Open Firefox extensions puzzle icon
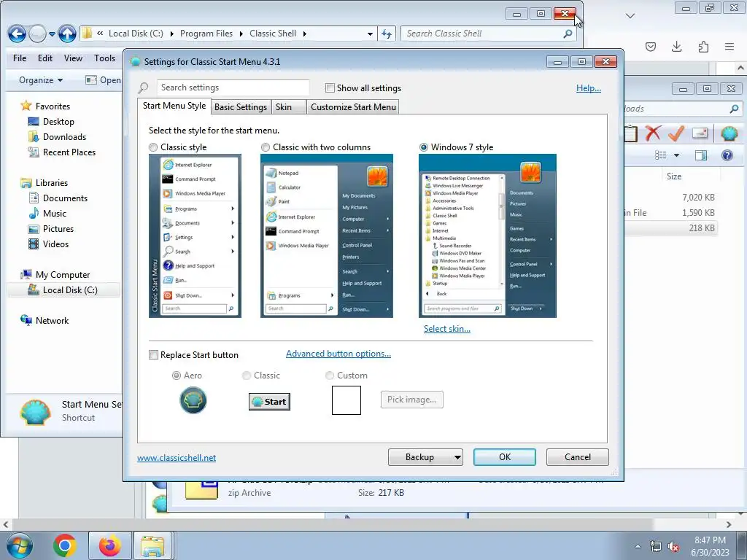Viewport: 747px width, 560px height. 703,46
